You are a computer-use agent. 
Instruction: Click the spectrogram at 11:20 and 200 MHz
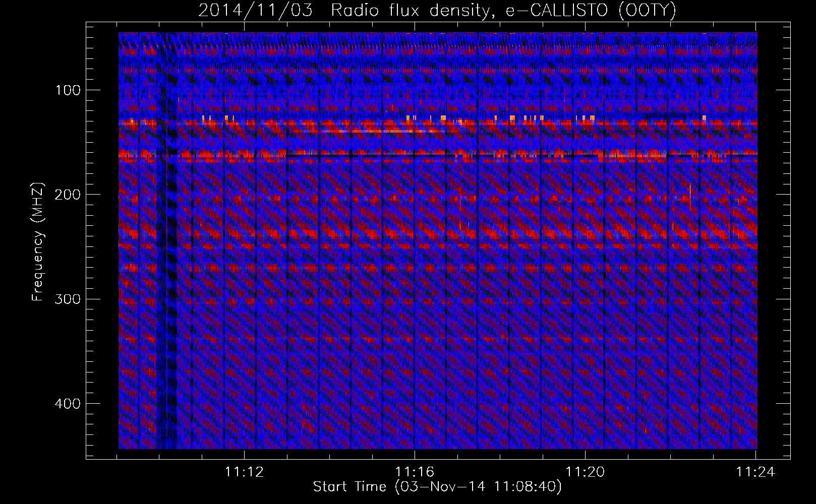[585, 195]
